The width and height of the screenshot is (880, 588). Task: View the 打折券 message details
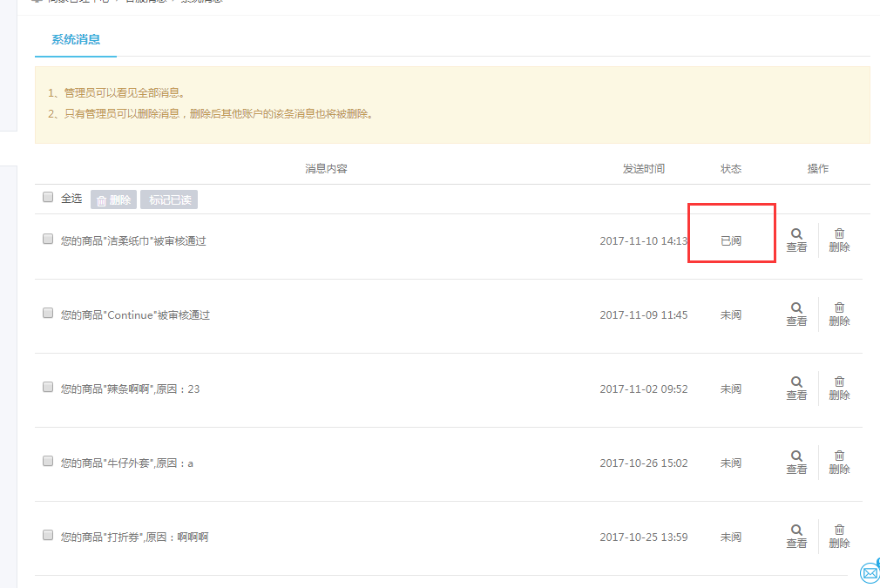point(796,531)
